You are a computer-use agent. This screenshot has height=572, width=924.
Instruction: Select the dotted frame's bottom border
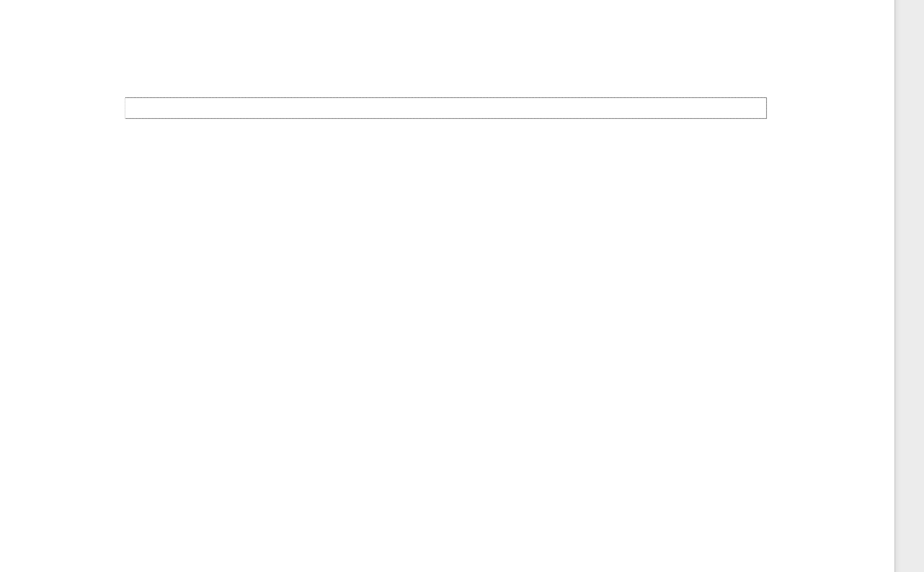click(x=446, y=119)
